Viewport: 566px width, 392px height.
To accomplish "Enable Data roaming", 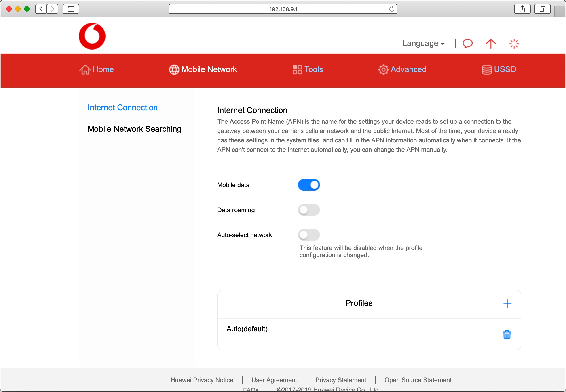I will [x=309, y=210].
